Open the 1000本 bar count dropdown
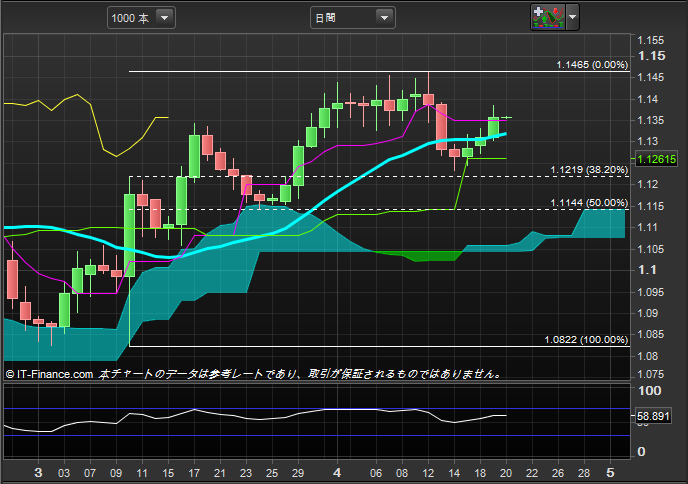 (141, 18)
